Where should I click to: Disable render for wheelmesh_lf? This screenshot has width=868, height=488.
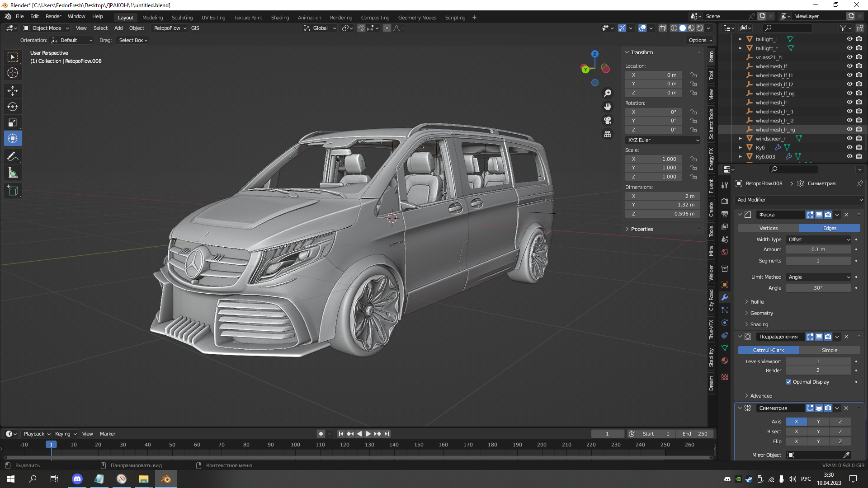coord(859,66)
